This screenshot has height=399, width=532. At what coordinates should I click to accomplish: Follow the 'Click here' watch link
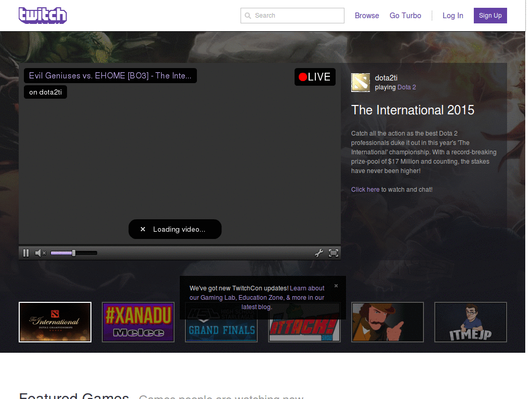pos(365,190)
